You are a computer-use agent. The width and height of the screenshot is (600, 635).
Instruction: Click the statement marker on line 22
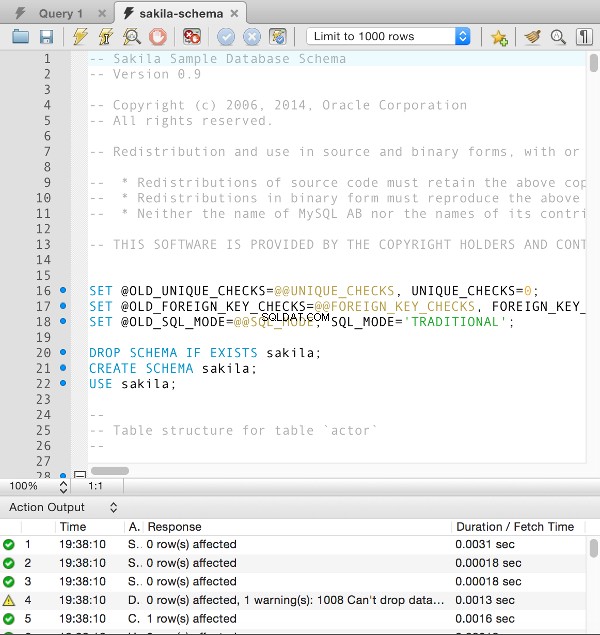[63, 383]
